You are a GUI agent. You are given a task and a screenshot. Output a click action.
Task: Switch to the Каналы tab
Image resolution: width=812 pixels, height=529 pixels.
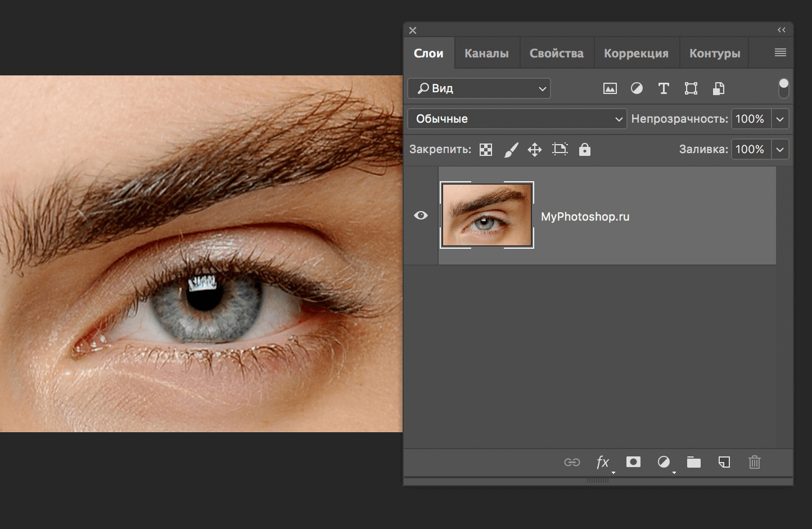(x=486, y=52)
